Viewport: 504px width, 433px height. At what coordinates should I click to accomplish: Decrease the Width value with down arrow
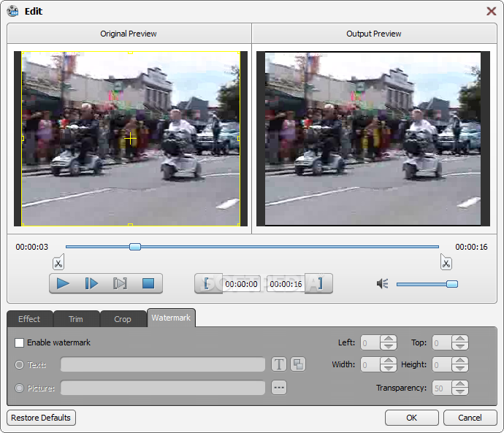click(389, 368)
